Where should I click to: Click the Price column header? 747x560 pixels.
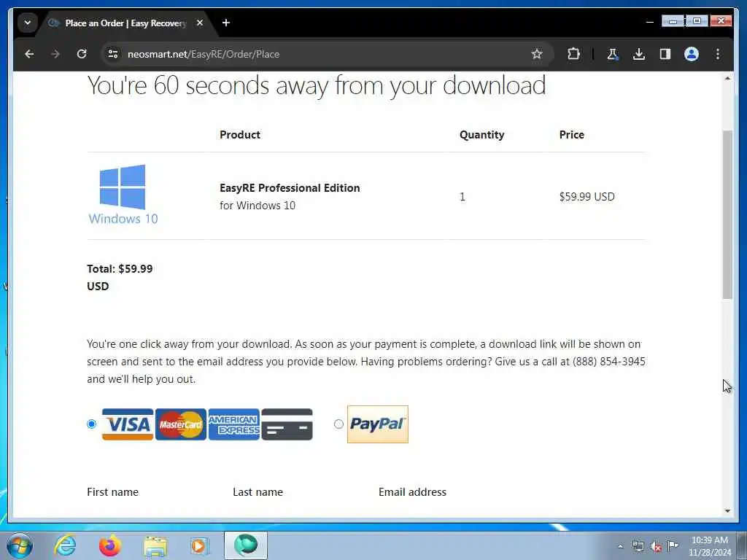572,135
